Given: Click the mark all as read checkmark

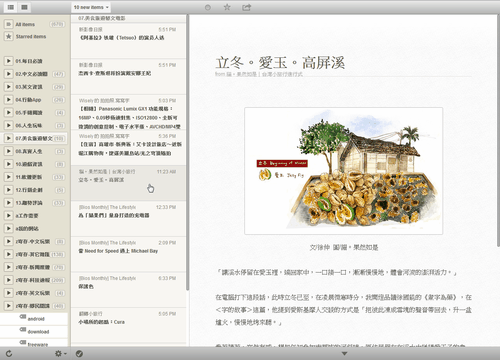Looking at the screenshot, I should [79, 353].
